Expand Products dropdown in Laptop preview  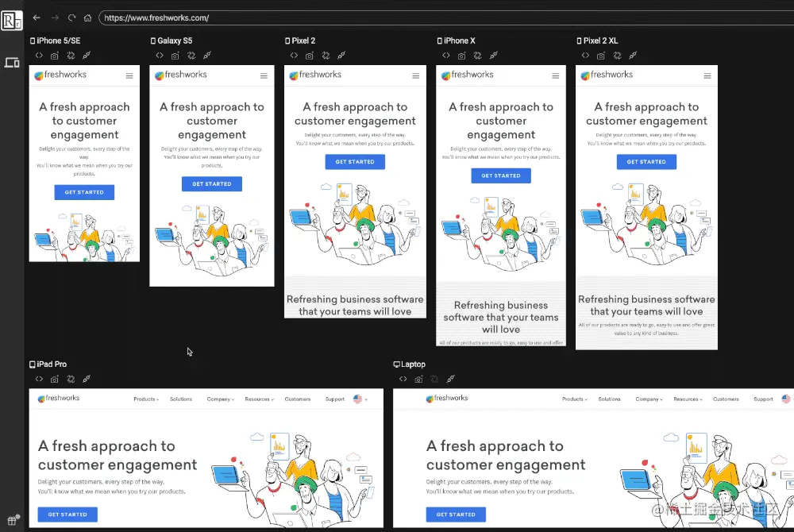575,399
